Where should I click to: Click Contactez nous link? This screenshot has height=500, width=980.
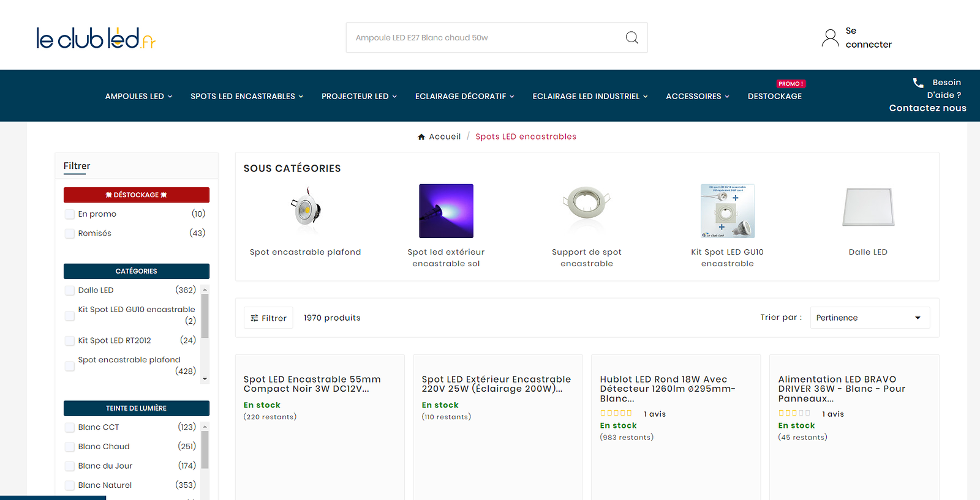tap(927, 108)
